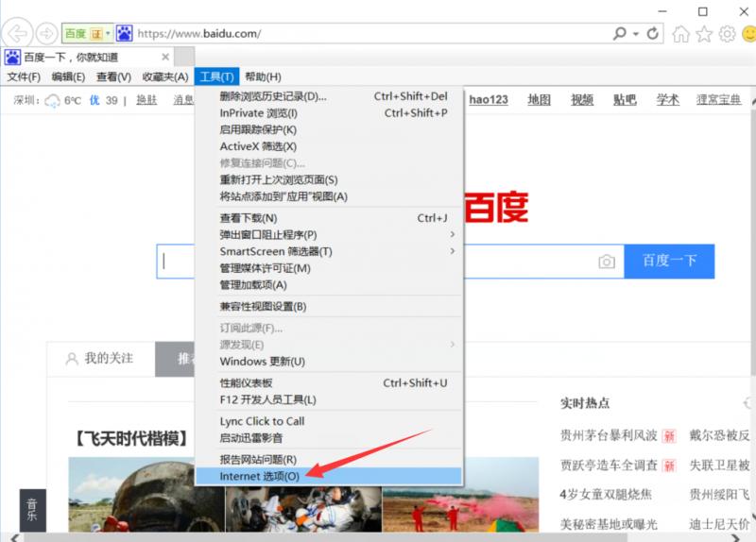756x542 pixels.
Task: Open the address bar dropdown arrow
Action: [636, 34]
